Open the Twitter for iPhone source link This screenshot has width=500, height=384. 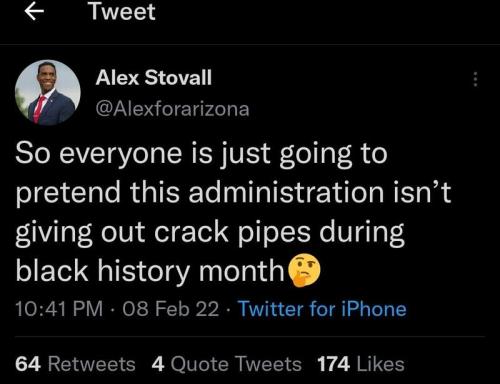pos(322,309)
